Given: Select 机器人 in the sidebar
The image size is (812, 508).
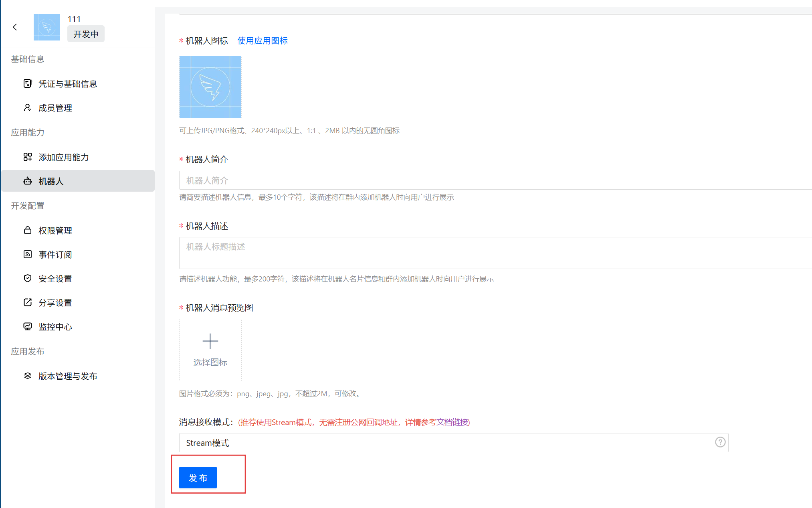Looking at the screenshot, I should pyautogui.click(x=51, y=181).
